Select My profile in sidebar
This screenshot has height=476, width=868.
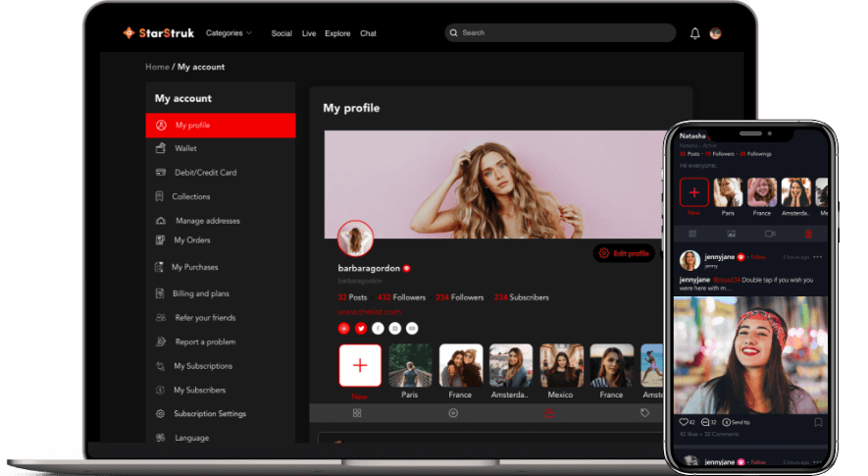tap(221, 126)
